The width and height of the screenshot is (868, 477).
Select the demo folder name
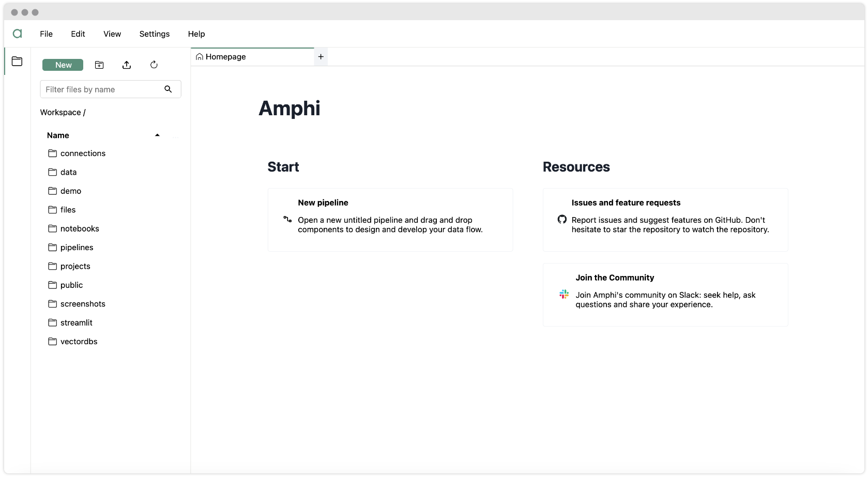click(x=71, y=191)
